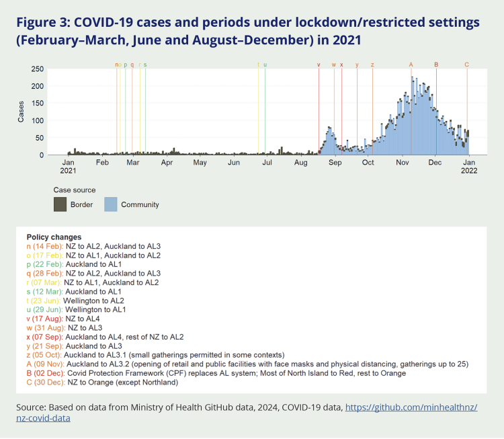Click 'w (31 Aug)' NZ to AL3 entry

tap(65, 327)
